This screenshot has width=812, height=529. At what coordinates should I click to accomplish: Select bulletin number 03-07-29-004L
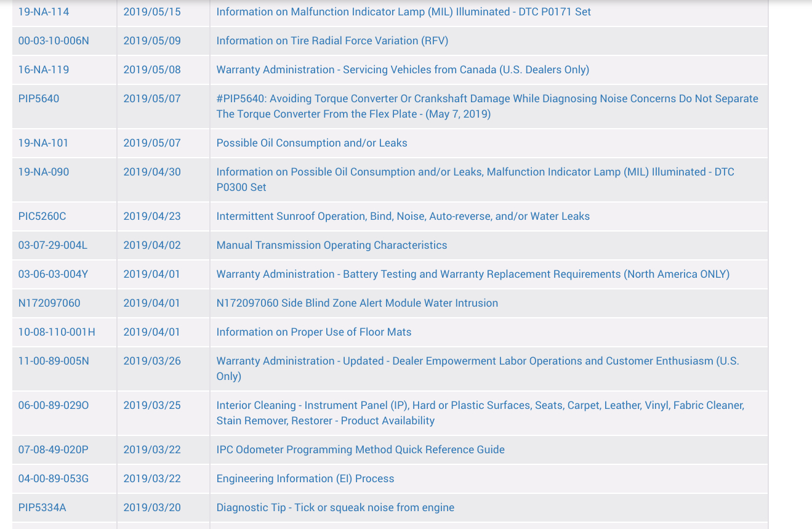coord(53,245)
